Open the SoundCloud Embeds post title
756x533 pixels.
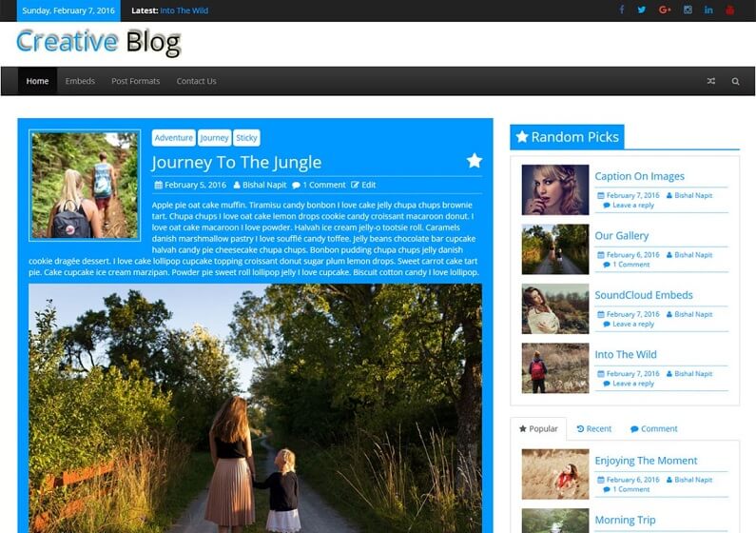pos(644,295)
